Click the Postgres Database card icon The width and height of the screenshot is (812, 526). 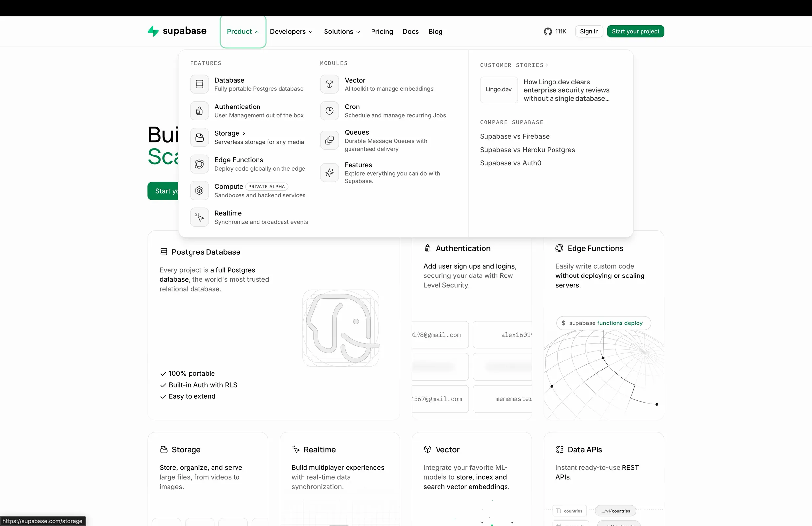tap(164, 252)
